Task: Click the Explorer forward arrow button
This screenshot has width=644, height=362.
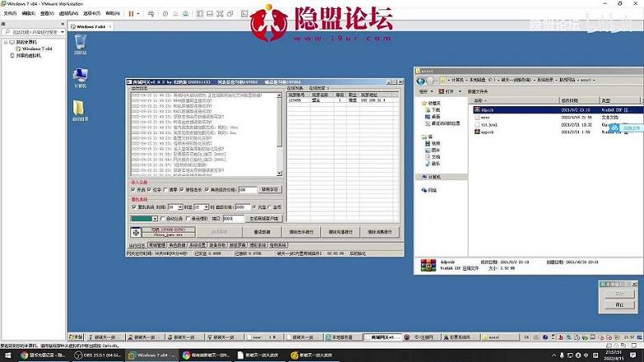Action: point(430,81)
